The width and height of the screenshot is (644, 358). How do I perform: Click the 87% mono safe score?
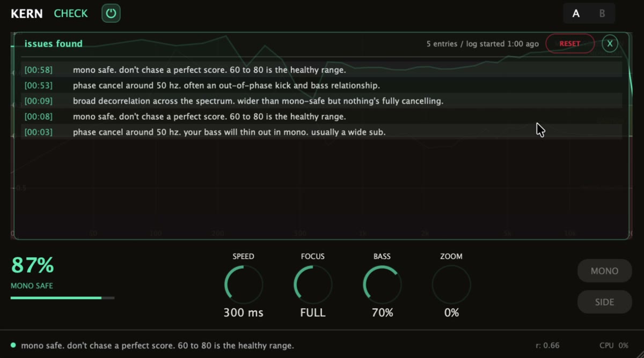[33, 265]
